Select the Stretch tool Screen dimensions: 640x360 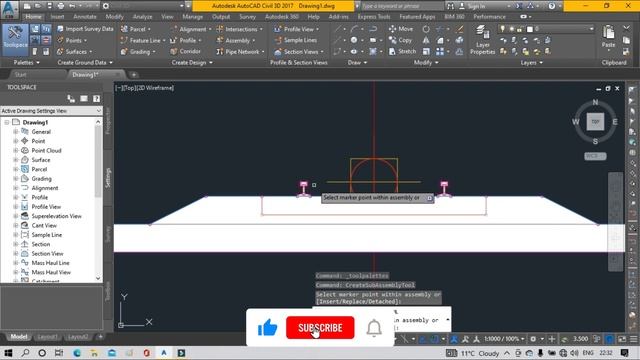click(402, 51)
